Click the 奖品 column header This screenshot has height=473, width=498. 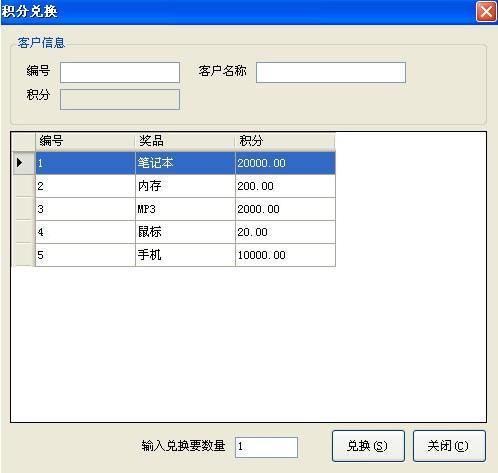tap(185, 141)
